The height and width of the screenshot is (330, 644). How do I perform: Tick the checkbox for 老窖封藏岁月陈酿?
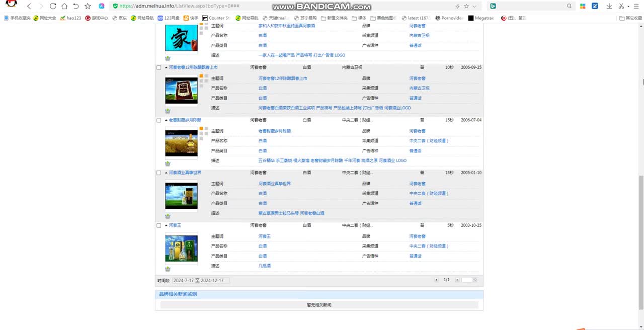pos(159,120)
